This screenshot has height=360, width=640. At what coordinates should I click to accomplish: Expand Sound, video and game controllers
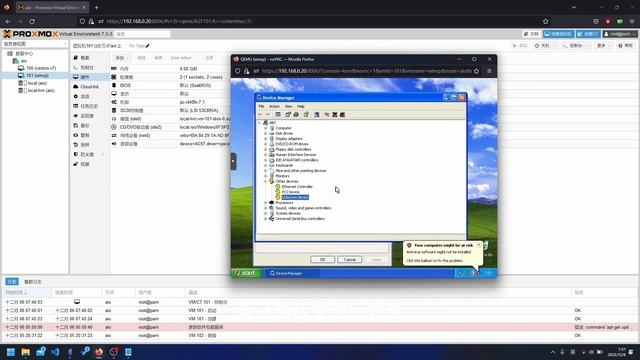266,208
